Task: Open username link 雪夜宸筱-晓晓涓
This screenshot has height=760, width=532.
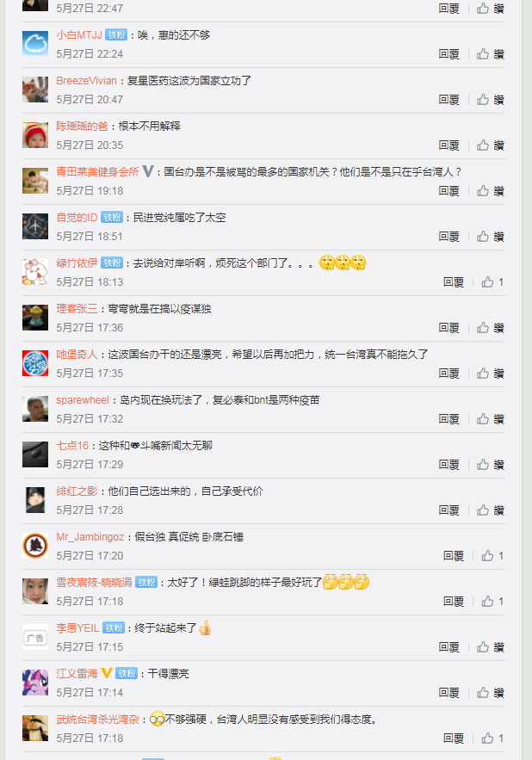Action: coord(94,582)
